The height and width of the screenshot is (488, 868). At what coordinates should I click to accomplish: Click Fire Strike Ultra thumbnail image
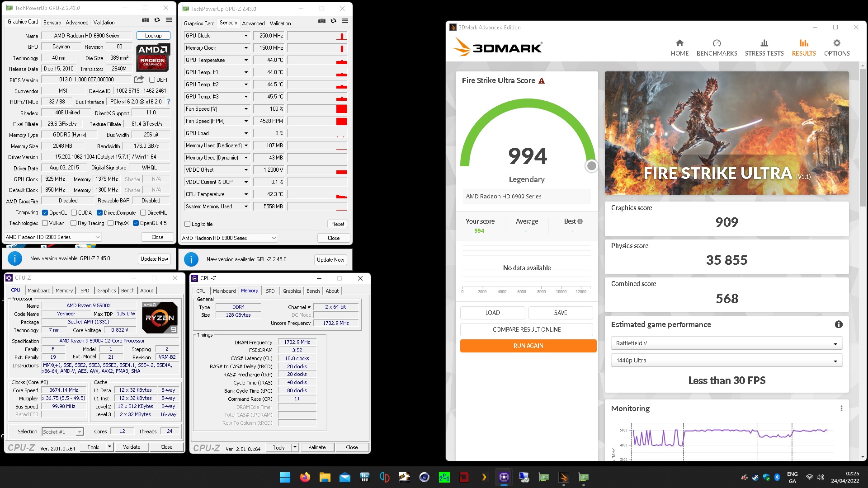click(x=726, y=133)
